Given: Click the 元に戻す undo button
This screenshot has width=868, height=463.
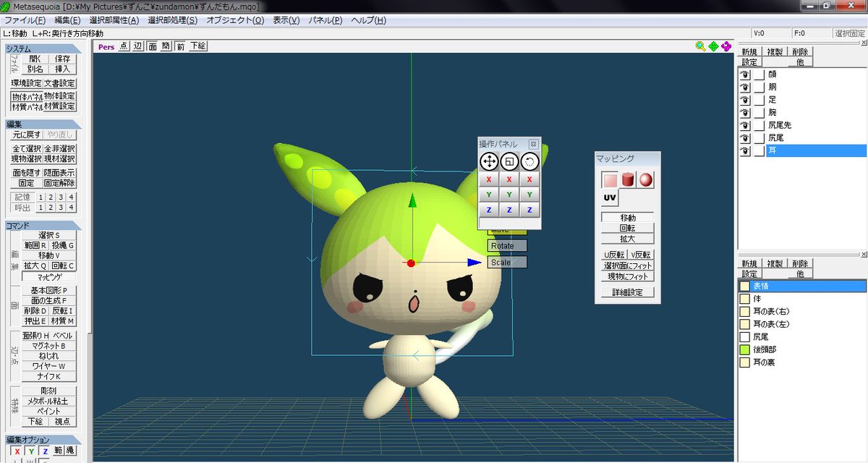Looking at the screenshot, I should 27,135.
